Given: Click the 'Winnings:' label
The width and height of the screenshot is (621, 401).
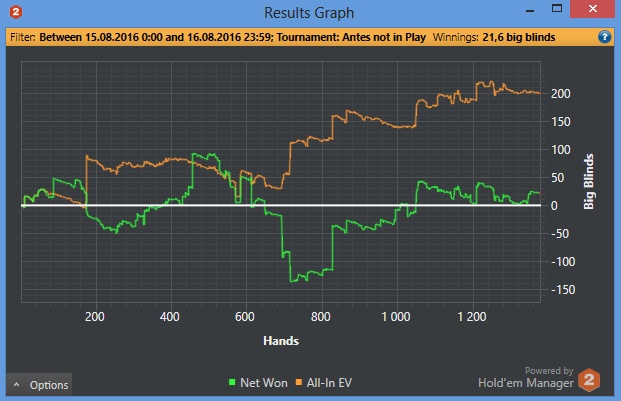Looking at the screenshot, I should coord(455,37).
